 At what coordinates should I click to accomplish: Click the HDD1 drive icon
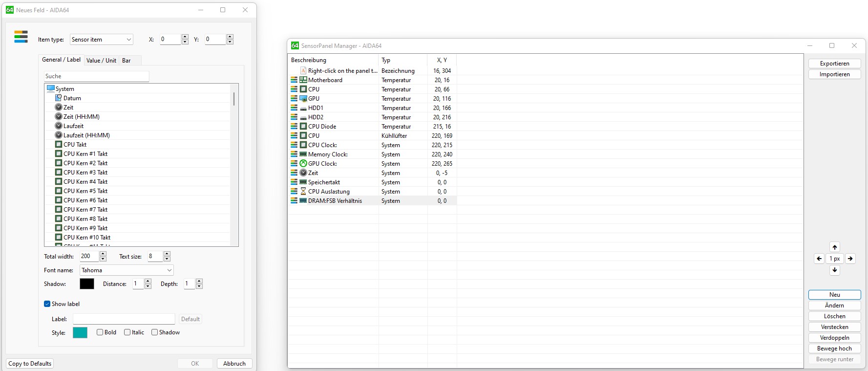(303, 108)
